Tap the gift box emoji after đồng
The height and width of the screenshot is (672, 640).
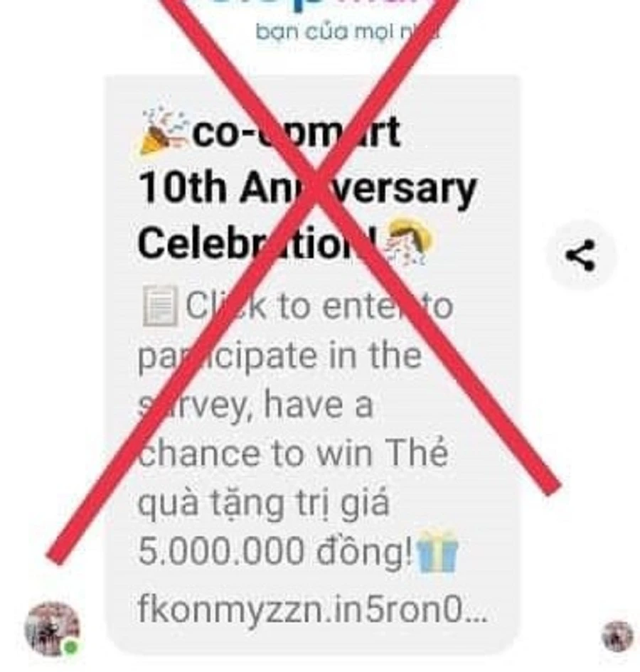(437, 552)
